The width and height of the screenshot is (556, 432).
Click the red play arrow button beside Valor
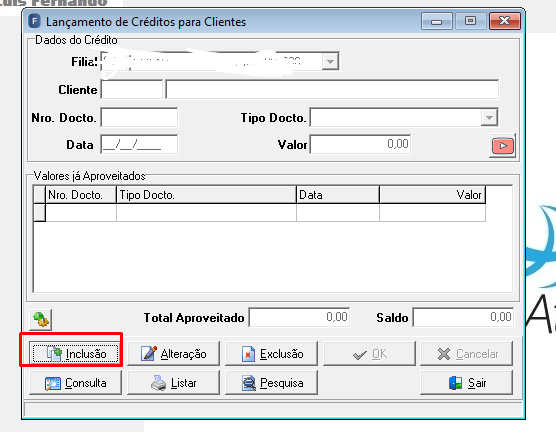(x=502, y=145)
